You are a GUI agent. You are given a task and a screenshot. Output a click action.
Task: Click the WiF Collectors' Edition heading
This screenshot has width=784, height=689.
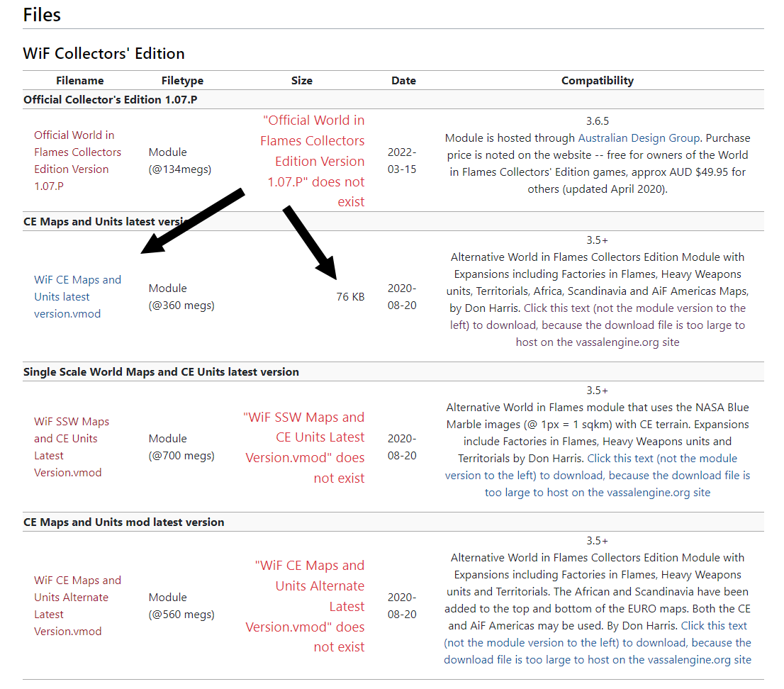(104, 53)
